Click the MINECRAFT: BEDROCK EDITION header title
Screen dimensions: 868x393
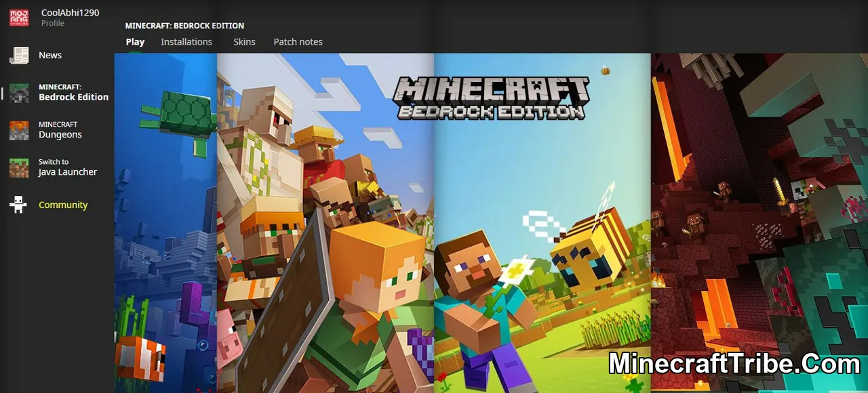pyautogui.click(x=184, y=26)
